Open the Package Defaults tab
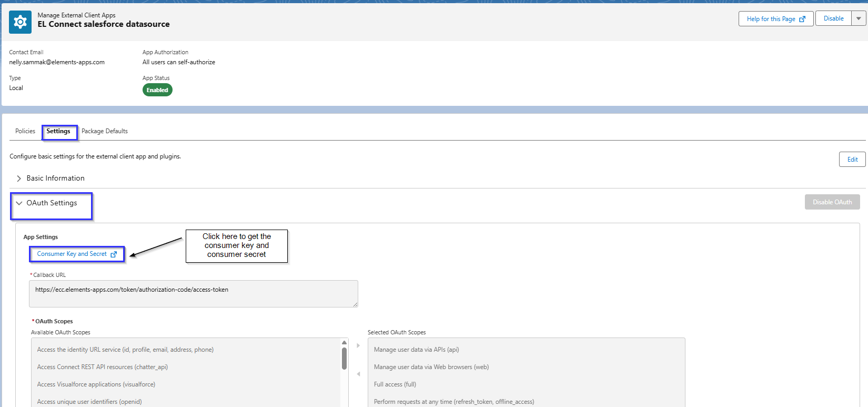868x407 pixels. 105,131
